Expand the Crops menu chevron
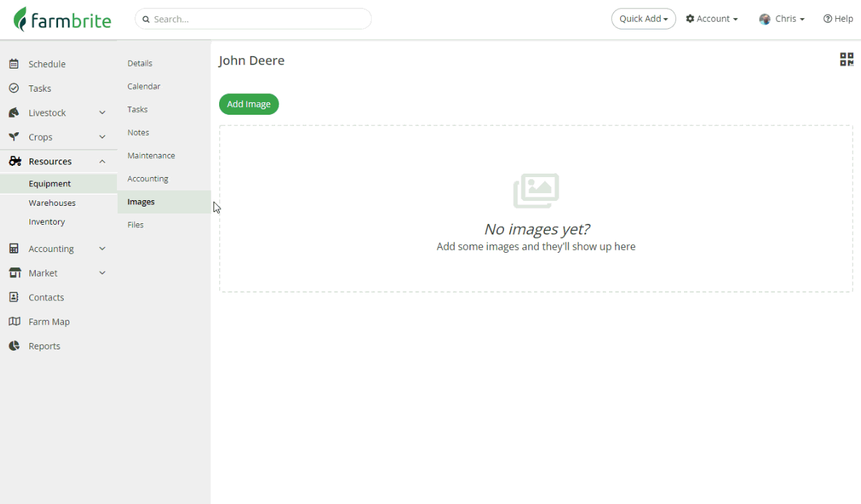The height and width of the screenshot is (504, 861). [102, 137]
